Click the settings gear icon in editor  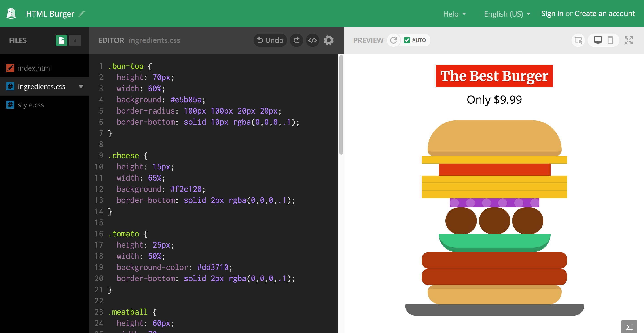(x=330, y=40)
